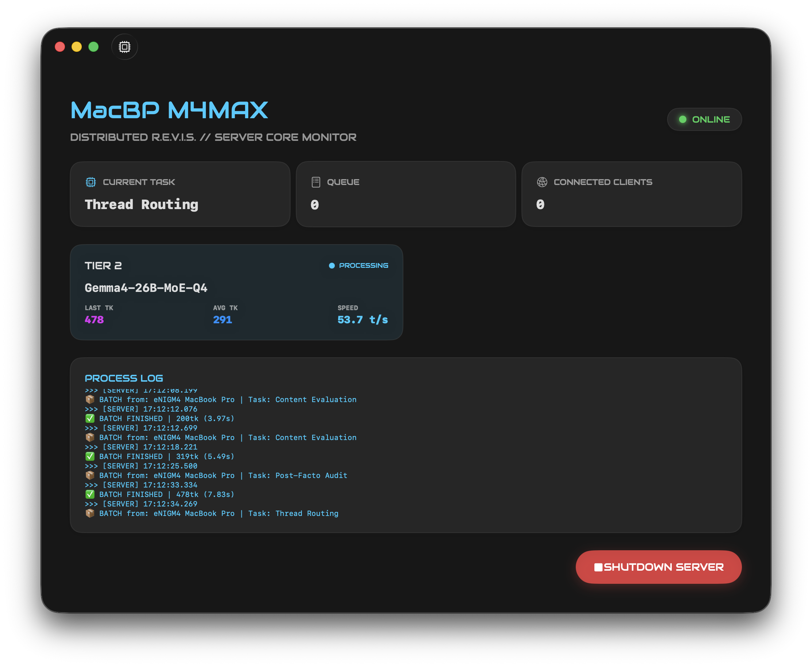
Task: Click the checkmark emoji on 478tk finished line
Action: 90,494
